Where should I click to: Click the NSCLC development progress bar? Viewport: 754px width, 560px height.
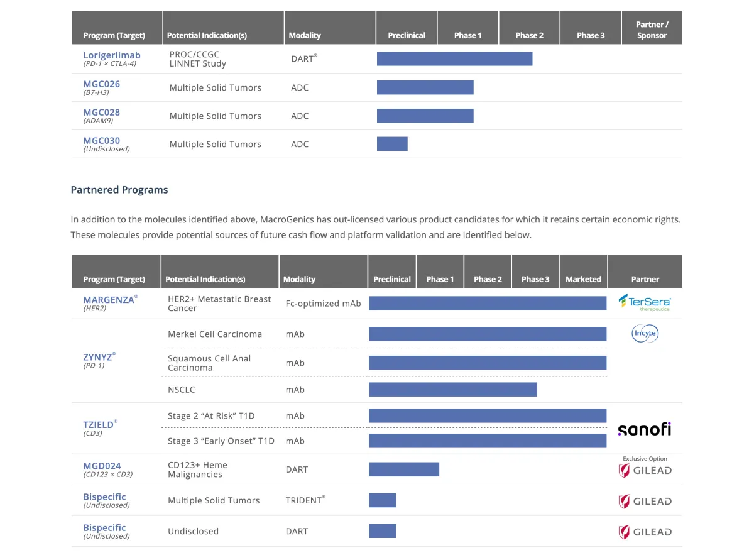point(452,390)
